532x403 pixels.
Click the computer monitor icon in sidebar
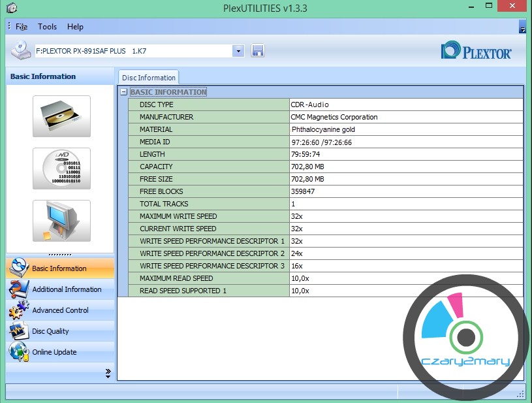click(x=61, y=221)
